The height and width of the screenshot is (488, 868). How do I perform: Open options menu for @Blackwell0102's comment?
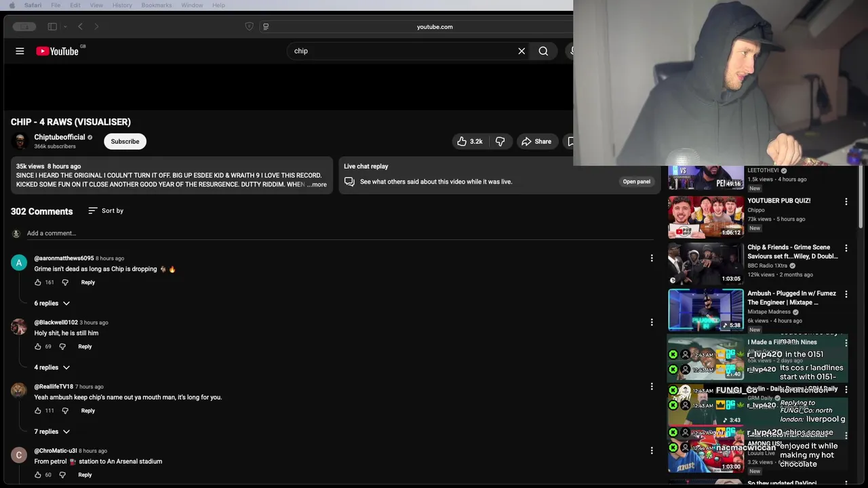[652, 323]
